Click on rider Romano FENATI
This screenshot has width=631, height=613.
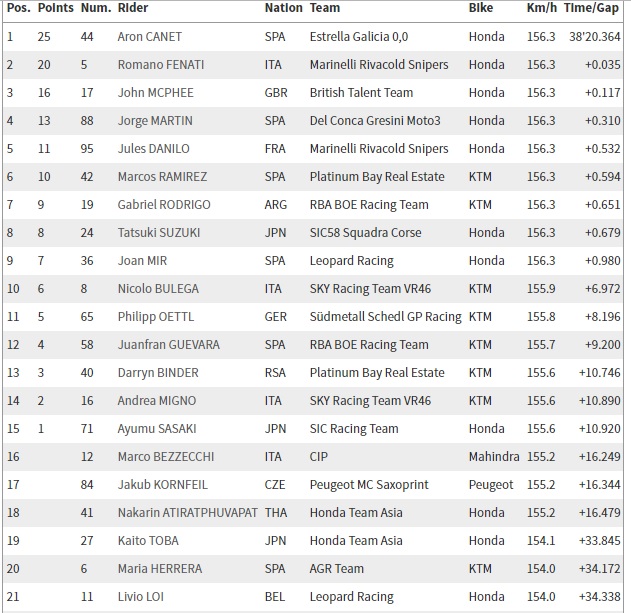coord(161,64)
